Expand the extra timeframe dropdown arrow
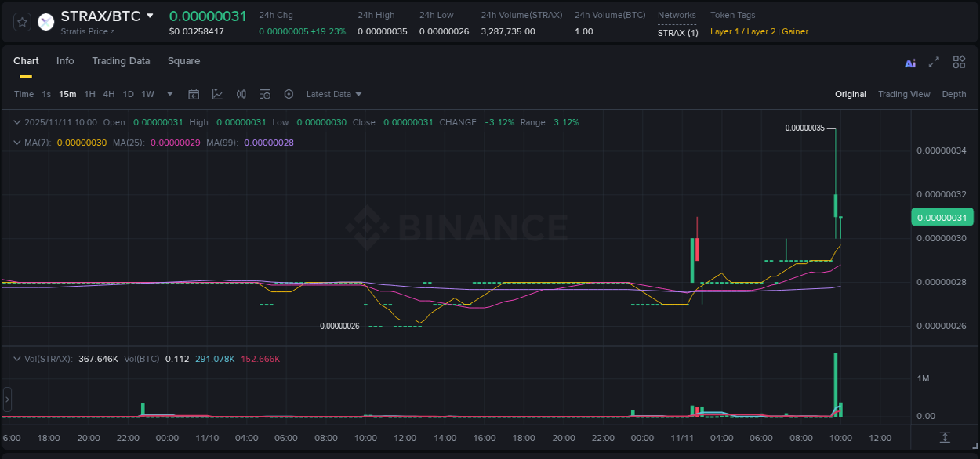This screenshot has height=459, width=980. pyautogui.click(x=169, y=93)
